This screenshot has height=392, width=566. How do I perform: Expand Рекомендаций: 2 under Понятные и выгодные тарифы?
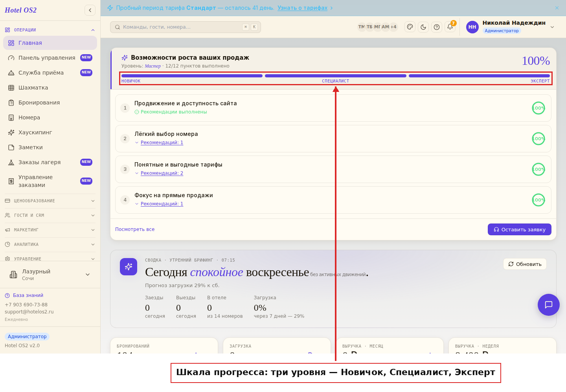click(x=162, y=173)
